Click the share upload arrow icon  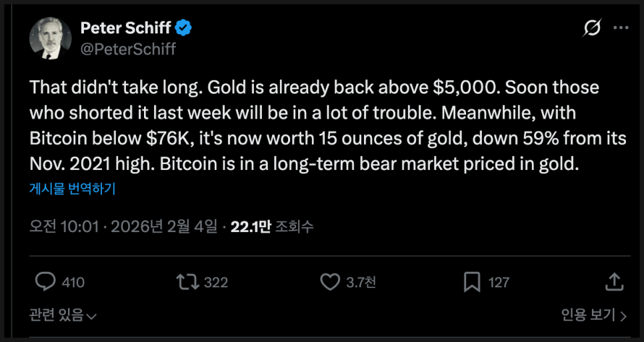click(x=615, y=281)
